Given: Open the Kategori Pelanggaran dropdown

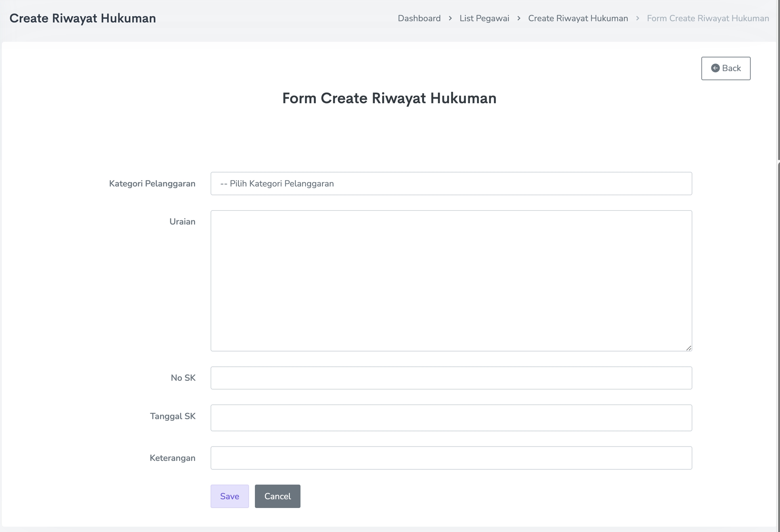Looking at the screenshot, I should pyautogui.click(x=451, y=183).
